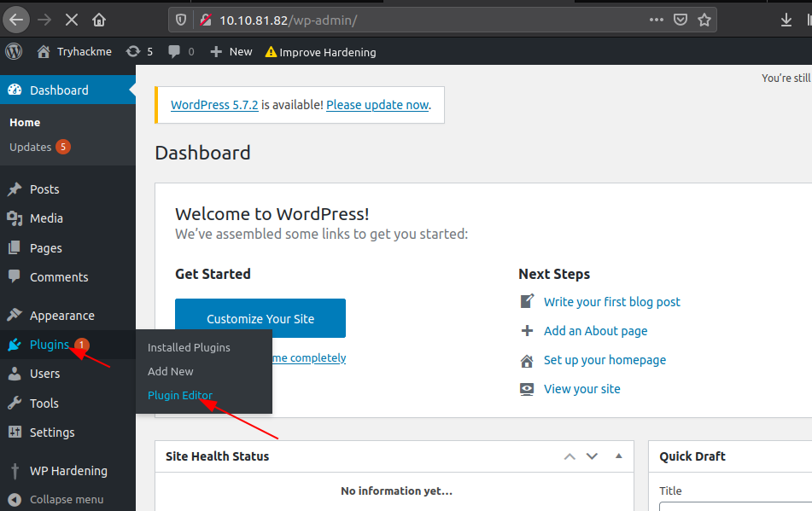Viewport: 812px width, 511px height.
Task: Open the Media library menu
Action: (x=67, y=218)
